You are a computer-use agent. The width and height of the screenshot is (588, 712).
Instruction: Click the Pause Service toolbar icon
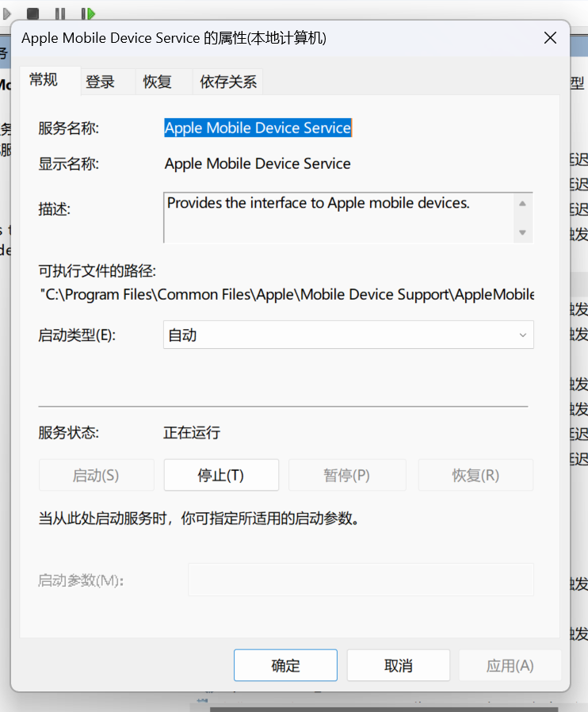(60, 13)
